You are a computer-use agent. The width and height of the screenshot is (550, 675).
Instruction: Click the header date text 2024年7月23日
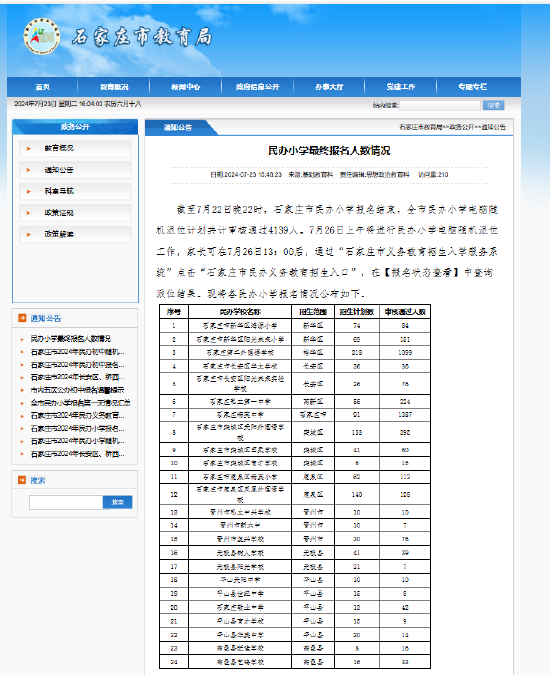coord(35,104)
